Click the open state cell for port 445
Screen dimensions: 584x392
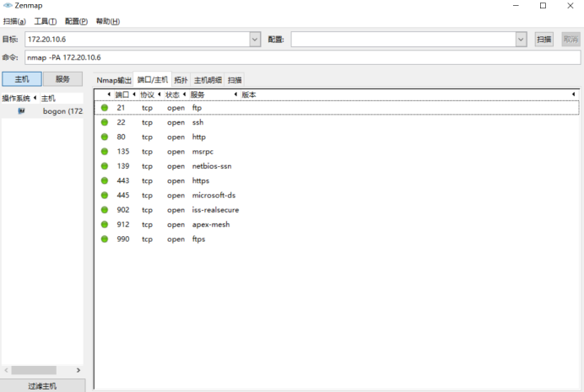[x=176, y=196]
